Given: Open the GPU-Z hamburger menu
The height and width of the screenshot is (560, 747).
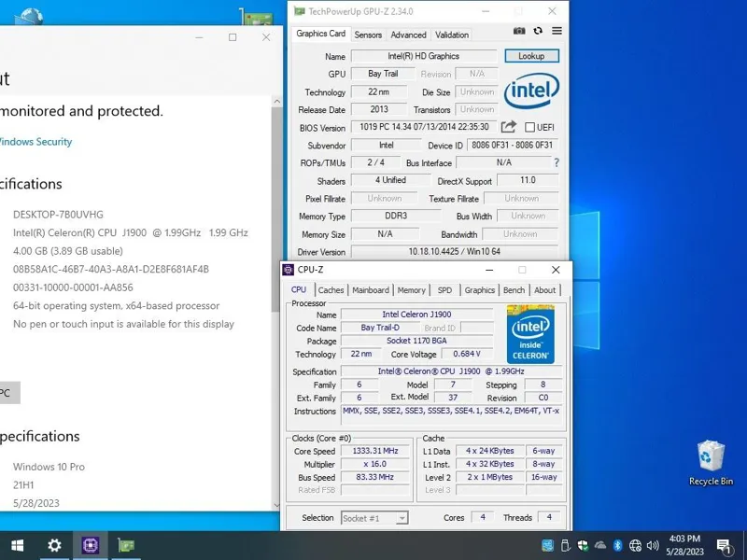Looking at the screenshot, I should click(x=557, y=31).
